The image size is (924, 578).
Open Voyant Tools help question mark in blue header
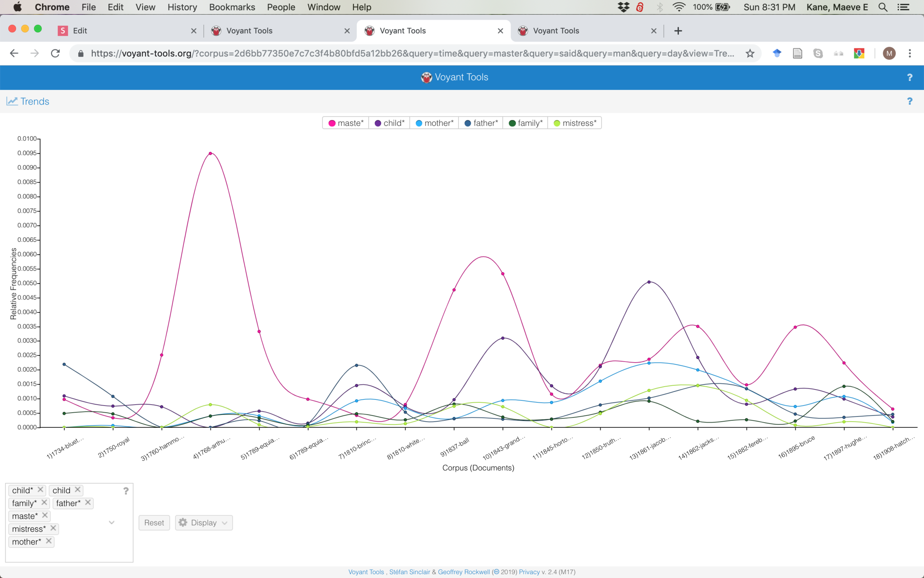click(x=909, y=77)
